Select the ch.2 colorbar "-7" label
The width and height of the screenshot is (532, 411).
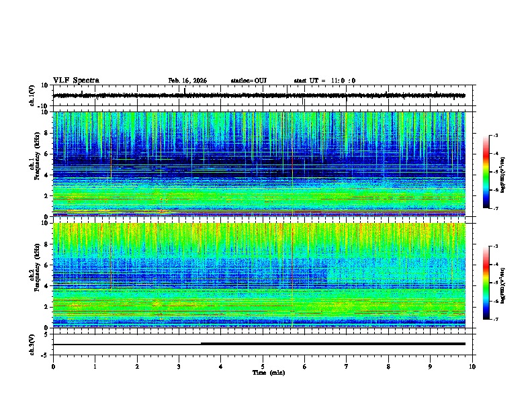click(495, 320)
